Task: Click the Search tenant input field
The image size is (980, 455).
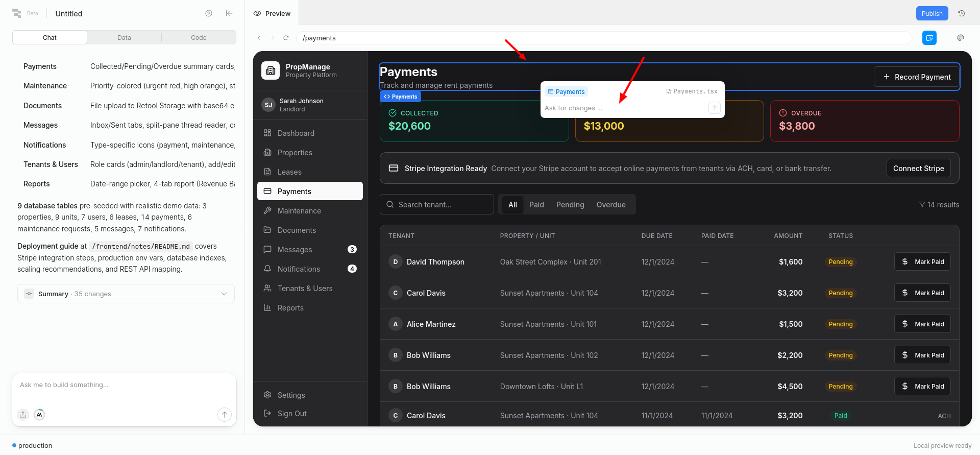Action: (x=437, y=204)
